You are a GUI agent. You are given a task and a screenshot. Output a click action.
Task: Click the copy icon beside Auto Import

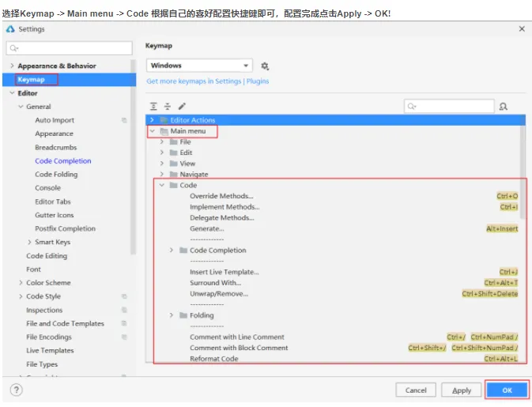(x=124, y=120)
